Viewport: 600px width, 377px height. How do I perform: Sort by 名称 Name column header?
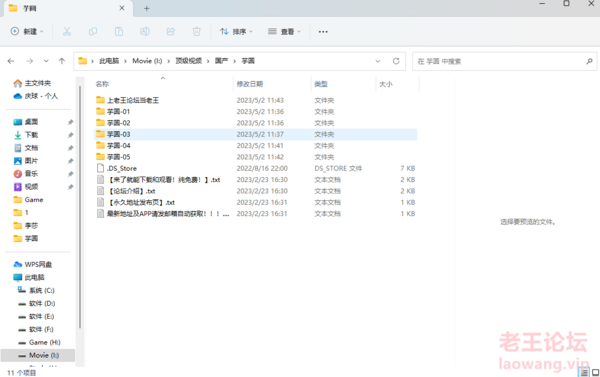[102, 84]
